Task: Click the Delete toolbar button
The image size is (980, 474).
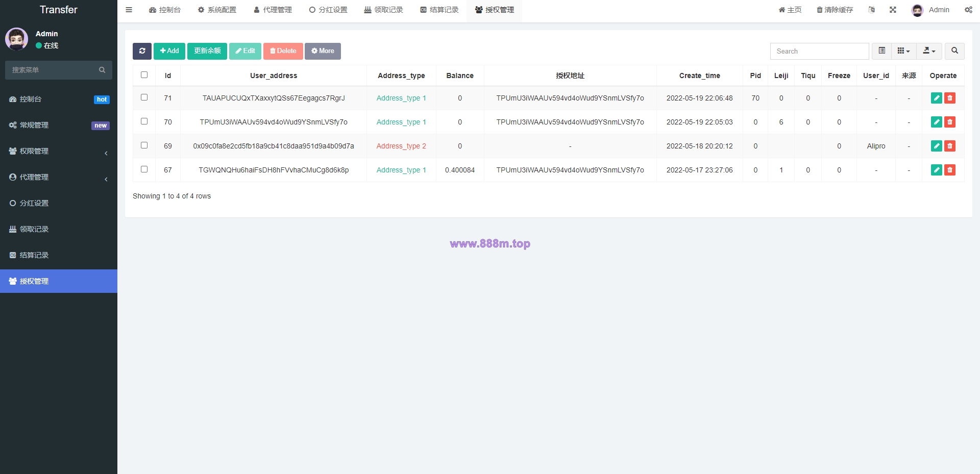Action: 283,51
